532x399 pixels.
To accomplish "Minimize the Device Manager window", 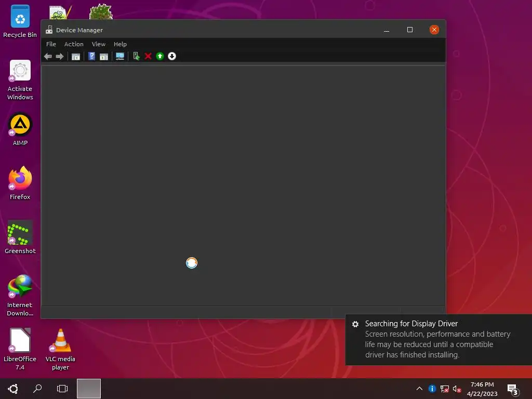I will click(387, 30).
